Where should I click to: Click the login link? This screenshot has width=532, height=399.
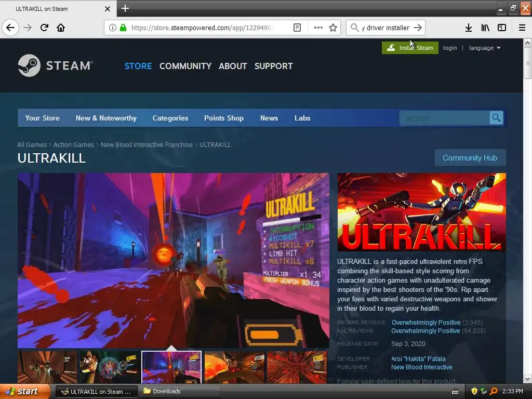coord(449,48)
